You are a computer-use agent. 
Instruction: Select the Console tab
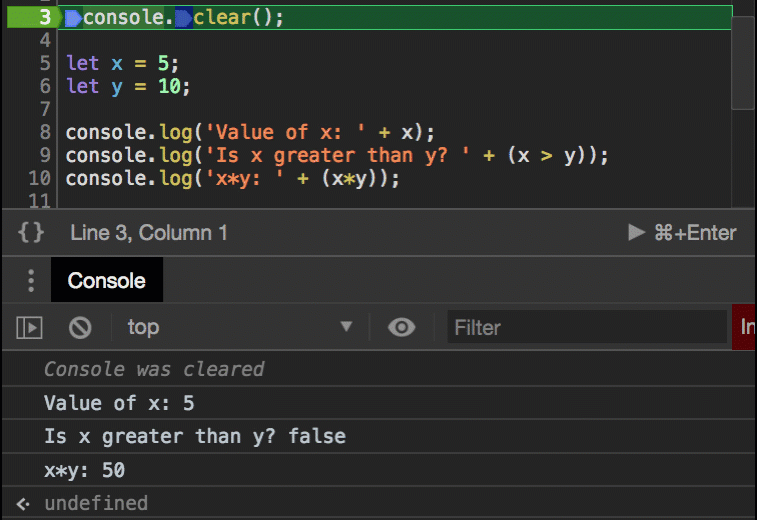pyautogui.click(x=106, y=281)
